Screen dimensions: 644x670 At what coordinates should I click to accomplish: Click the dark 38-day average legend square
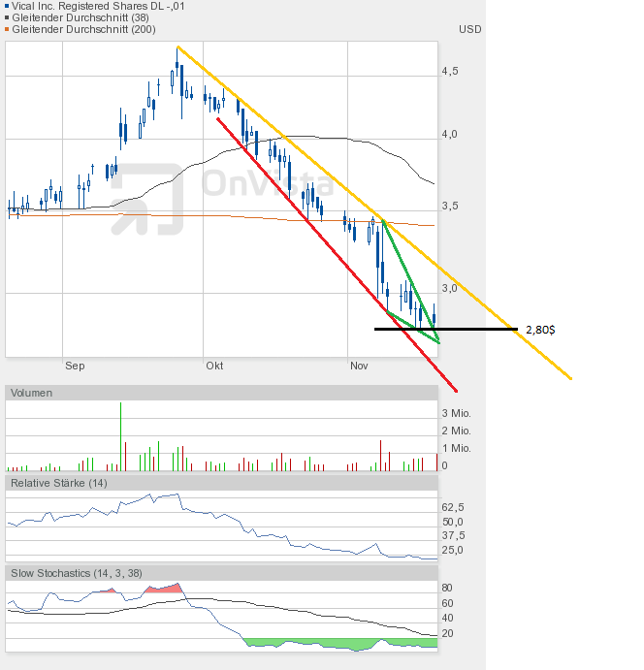tap(7, 17)
